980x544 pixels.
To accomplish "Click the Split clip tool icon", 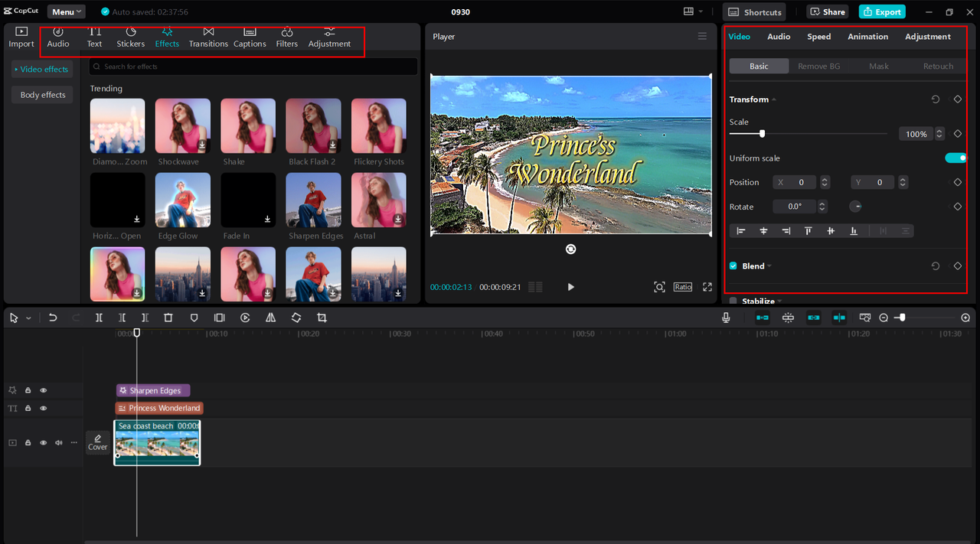I will [x=99, y=318].
